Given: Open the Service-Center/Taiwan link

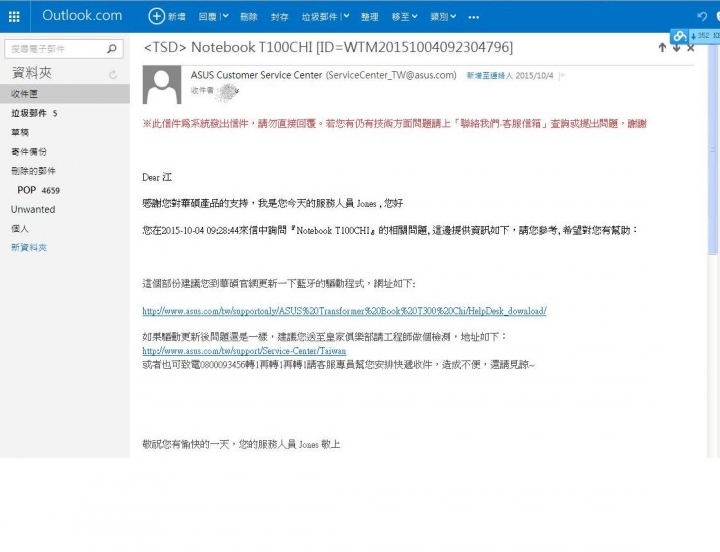Looking at the screenshot, I should 244,351.
